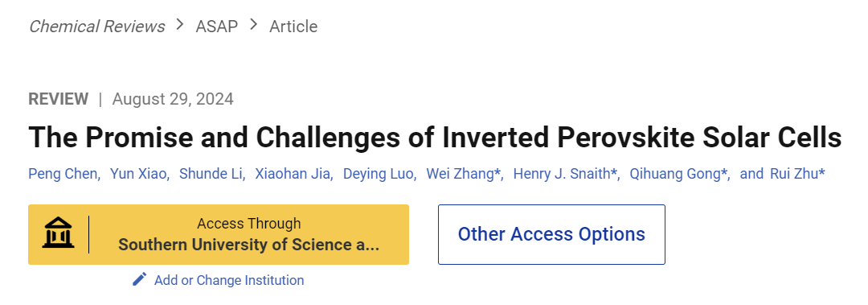Click chevron between Chemical Reviews and ASAP
The width and height of the screenshot is (868, 305).
pyautogui.click(x=180, y=25)
